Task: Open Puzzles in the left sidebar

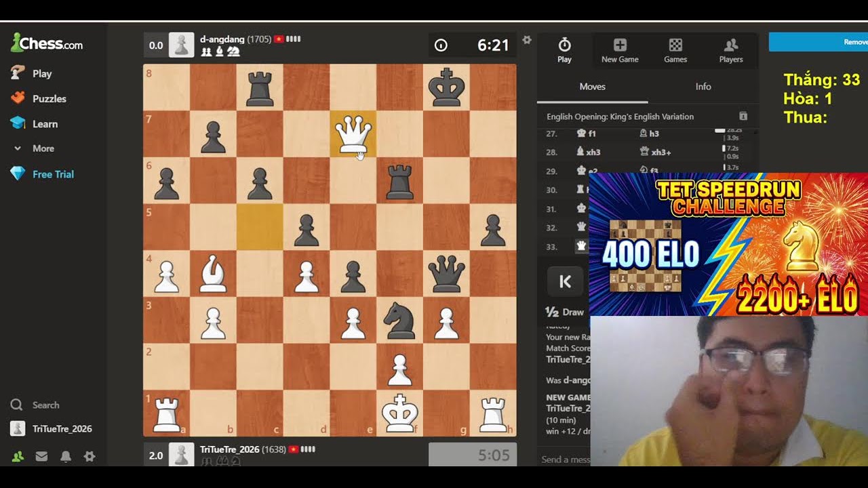Action: [39, 98]
